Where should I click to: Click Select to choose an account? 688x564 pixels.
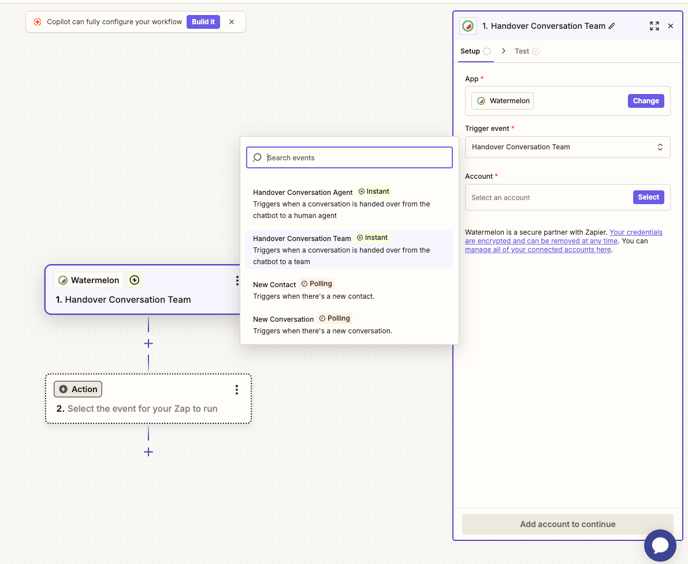648,197
